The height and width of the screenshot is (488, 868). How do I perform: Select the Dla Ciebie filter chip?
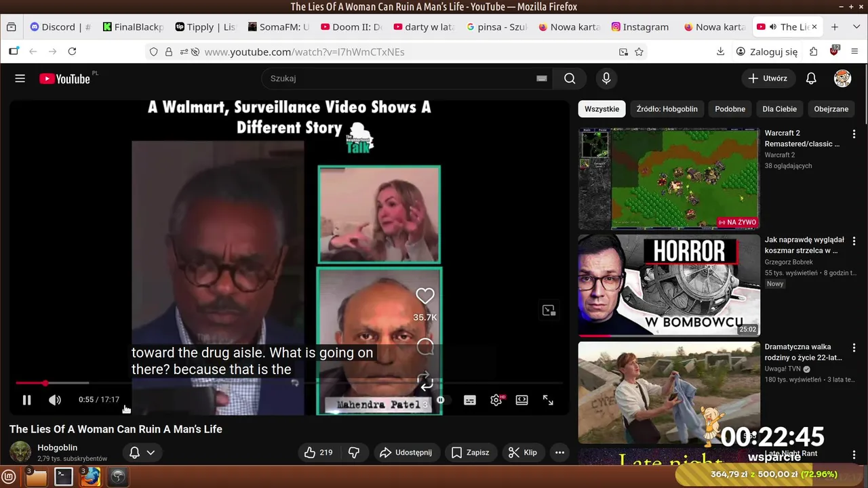780,109
